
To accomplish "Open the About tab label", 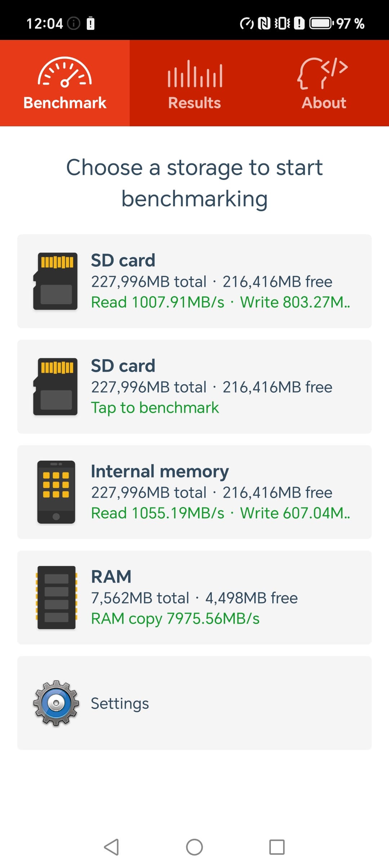I will coord(324,103).
